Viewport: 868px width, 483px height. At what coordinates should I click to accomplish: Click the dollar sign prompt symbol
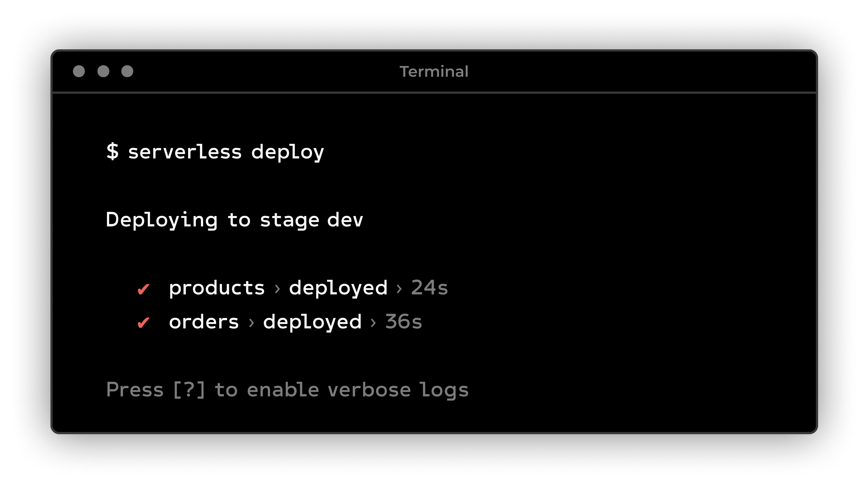(x=112, y=151)
